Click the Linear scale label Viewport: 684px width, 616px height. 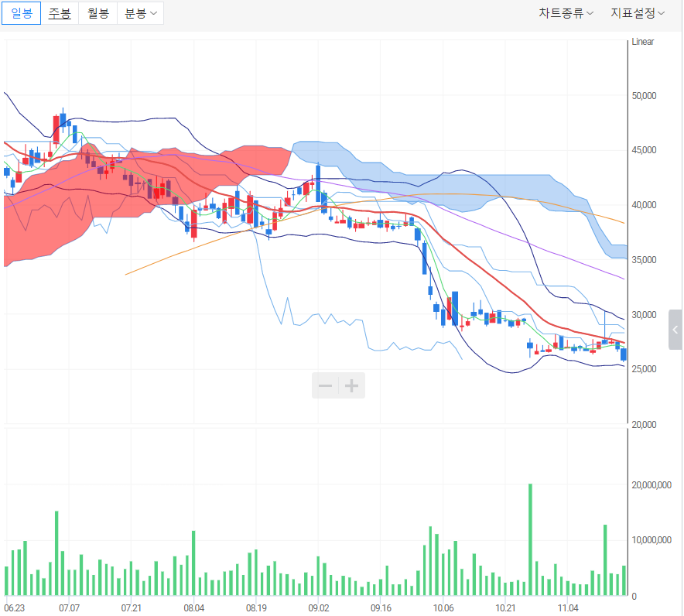pos(642,42)
